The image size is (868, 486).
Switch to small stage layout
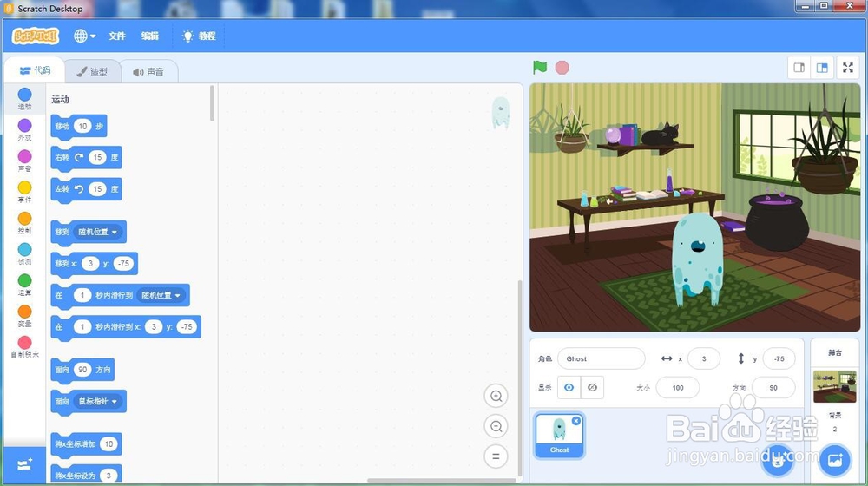click(x=799, y=68)
